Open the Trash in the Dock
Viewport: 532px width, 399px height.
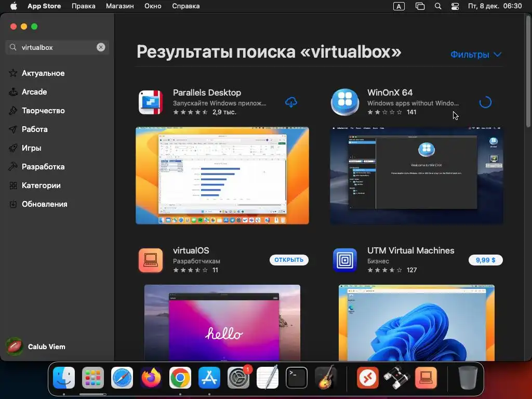click(468, 378)
